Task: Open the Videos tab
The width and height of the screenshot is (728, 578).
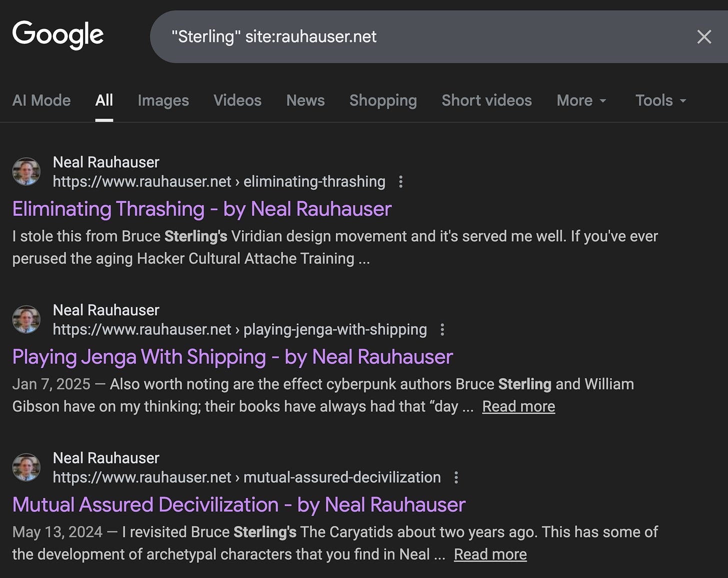Action: coord(237,100)
